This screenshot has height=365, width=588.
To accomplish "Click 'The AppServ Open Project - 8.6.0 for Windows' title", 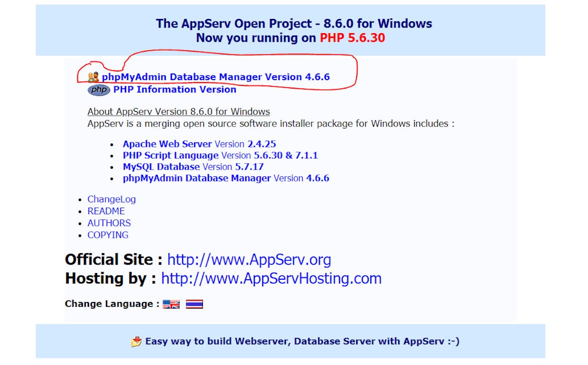I will click(x=294, y=23).
